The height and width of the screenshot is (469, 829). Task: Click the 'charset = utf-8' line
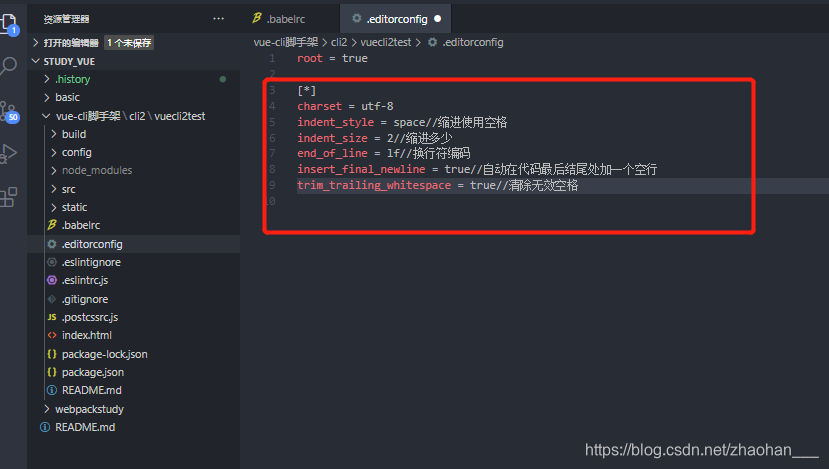tap(345, 106)
